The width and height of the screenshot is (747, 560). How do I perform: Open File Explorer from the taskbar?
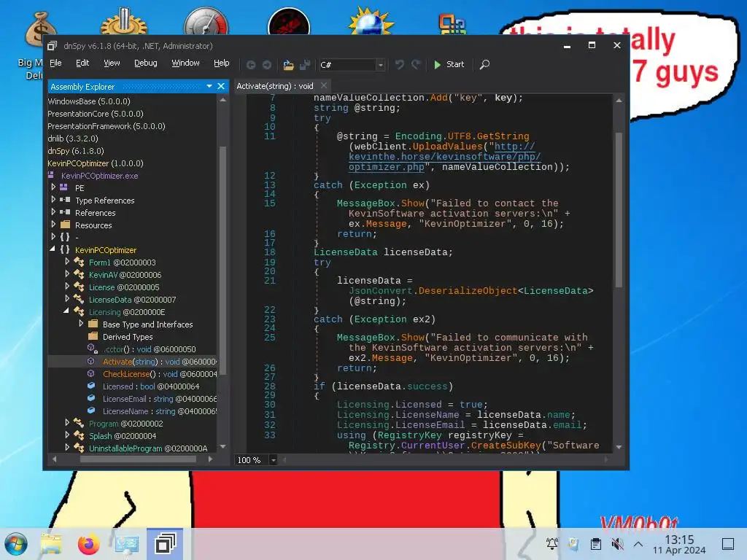(x=51, y=544)
